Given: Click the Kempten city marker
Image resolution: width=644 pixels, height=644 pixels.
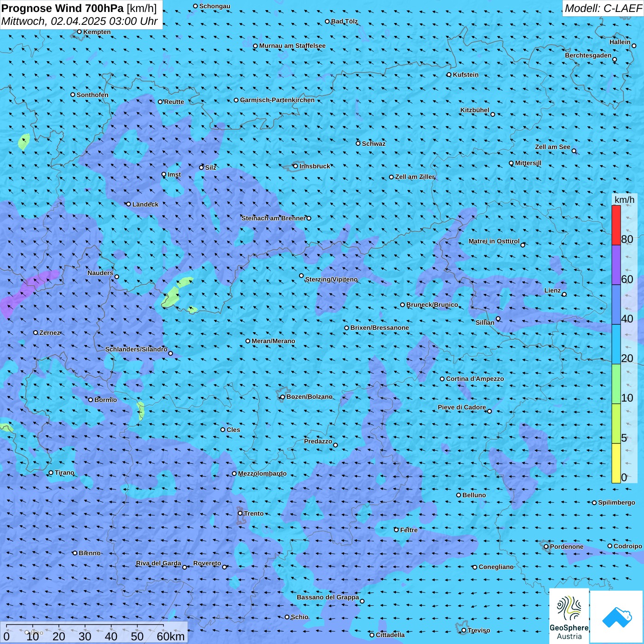Looking at the screenshot, I should click(x=79, y=32).
